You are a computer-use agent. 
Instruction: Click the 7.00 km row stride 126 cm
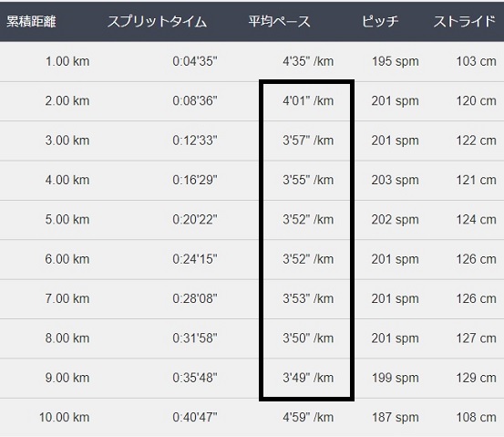477,298
